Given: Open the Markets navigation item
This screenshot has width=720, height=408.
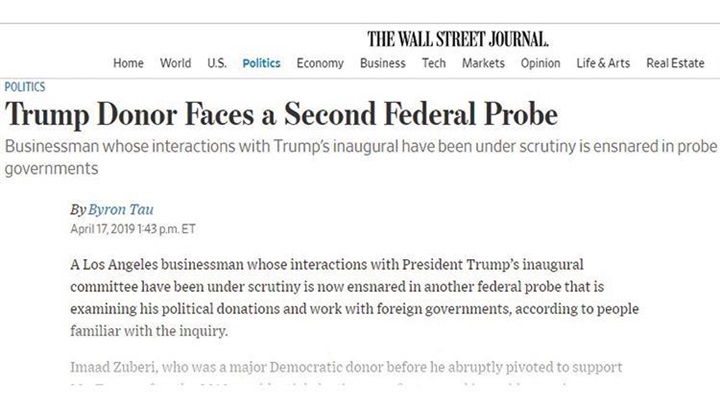Looking at the screenshot, I should [x=483, y=63].
